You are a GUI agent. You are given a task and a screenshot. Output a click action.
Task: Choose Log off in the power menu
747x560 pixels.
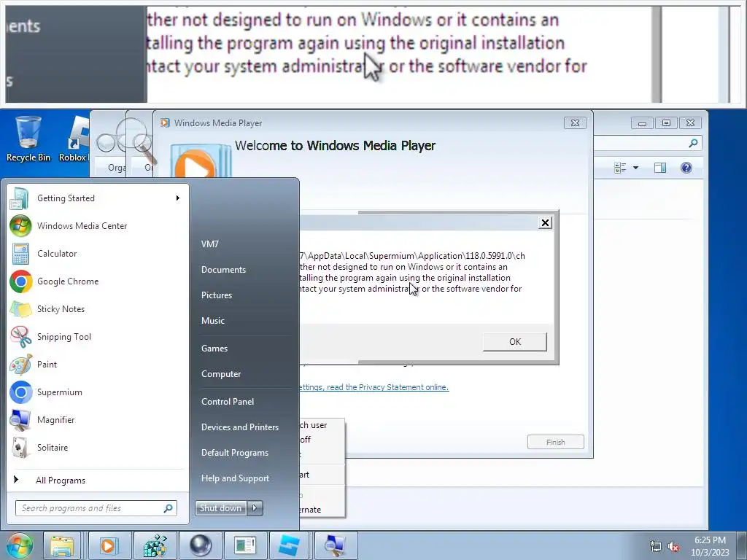tap(321, 440)
